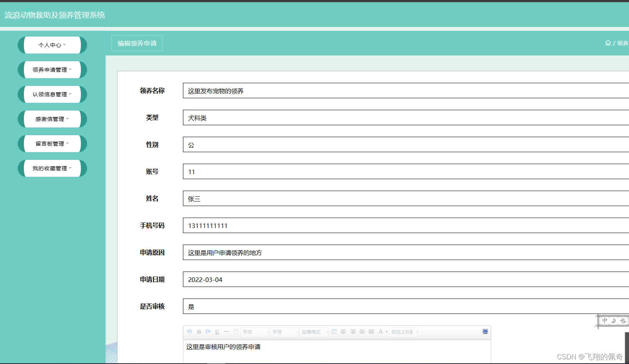This screenshot has height=364, width=629.
Task: Insert horizontal line via editor toolbar
Action: 226,332
